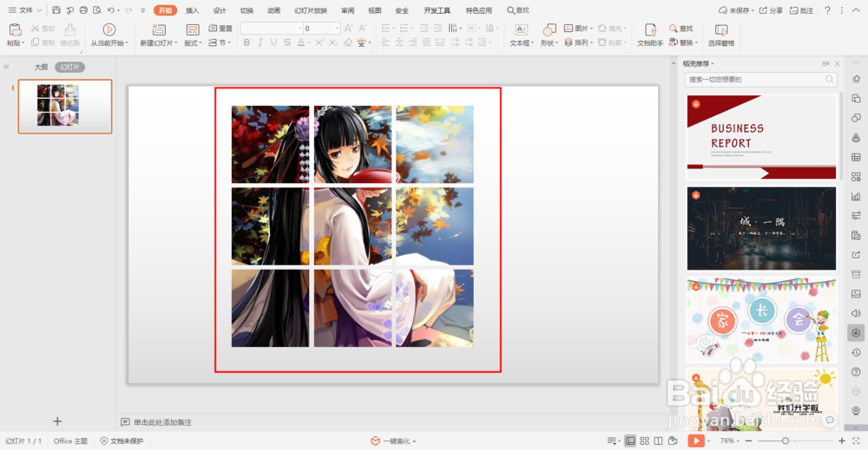Click the Increase Font Size icon
This screenshot has width=868, height=450.
(x=348, y=29)
